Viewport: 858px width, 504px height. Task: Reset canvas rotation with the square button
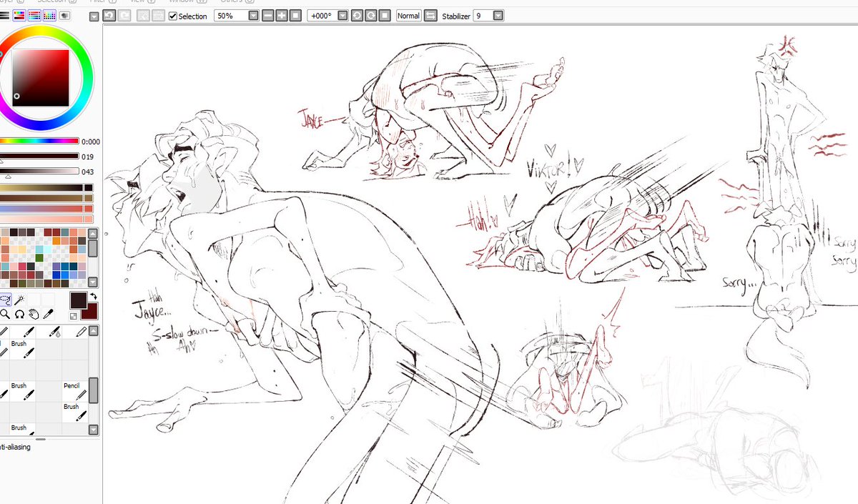pos(385,15)
